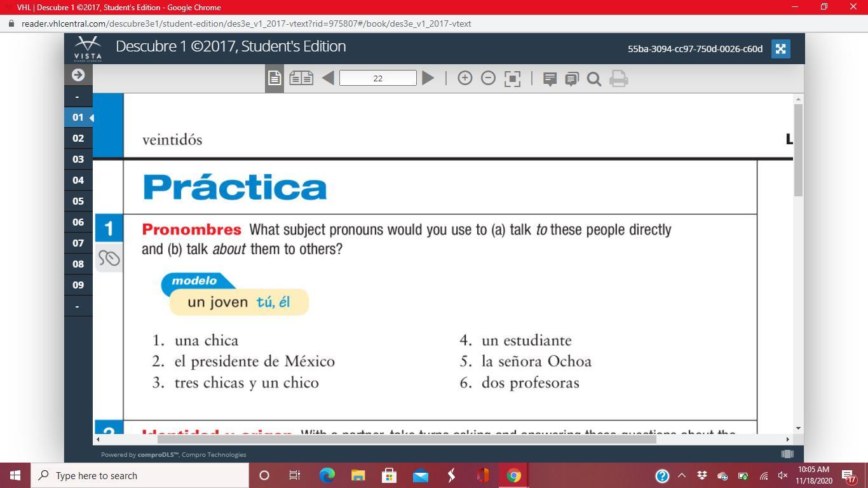
Task: Switch to two-page spread view
Action: tap(301, 78)
